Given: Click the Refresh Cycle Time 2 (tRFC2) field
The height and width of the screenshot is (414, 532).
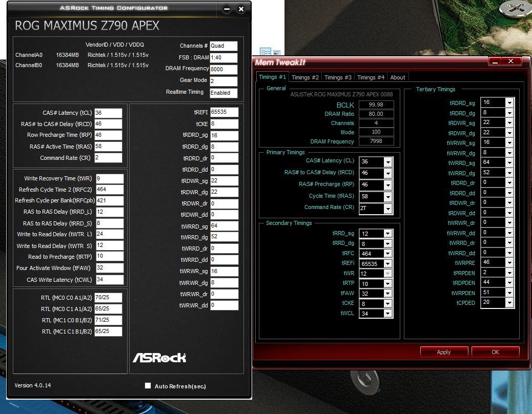Looking at the screenshot, I should (x=110, y=190).
